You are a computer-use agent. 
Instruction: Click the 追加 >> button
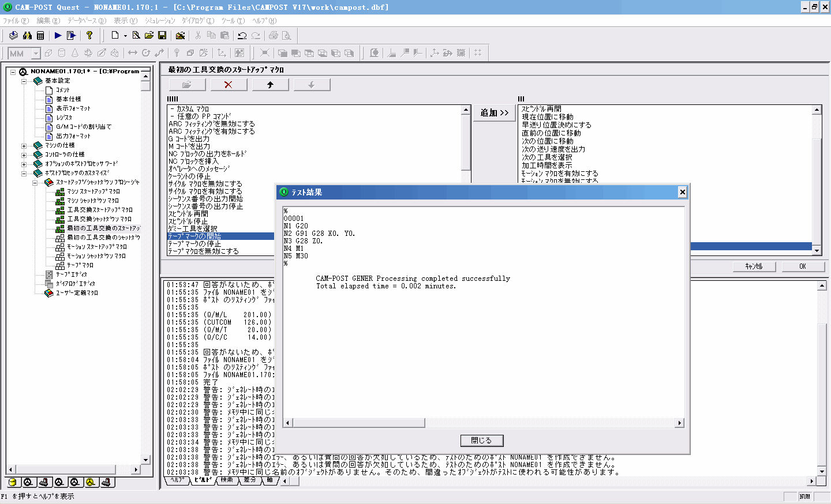pyautogui.click(x=495, y=113)
